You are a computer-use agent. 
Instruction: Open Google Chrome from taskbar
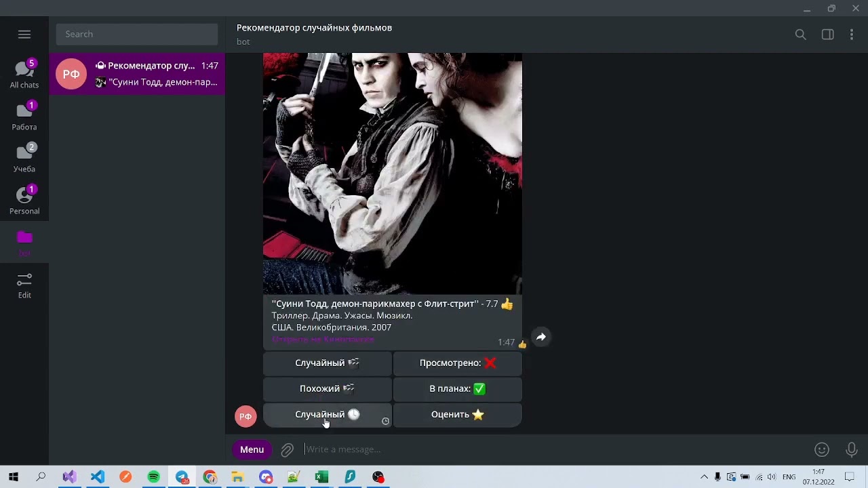coord(210,476)
